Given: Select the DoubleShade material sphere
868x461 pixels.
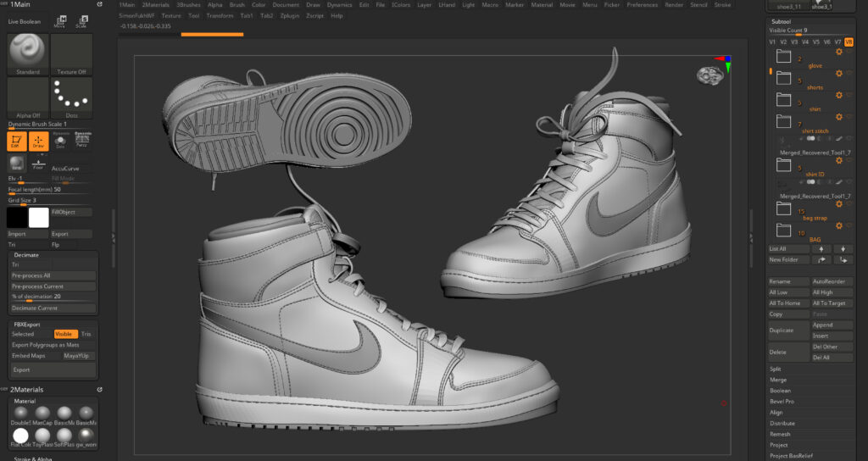Looking at the screenshot, I should [20, 414].
